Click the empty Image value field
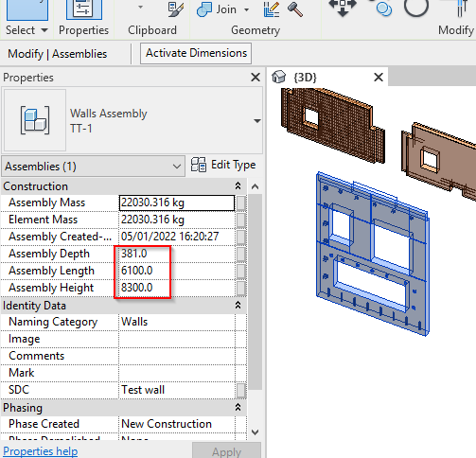476x458 pixels. point(177,339)
